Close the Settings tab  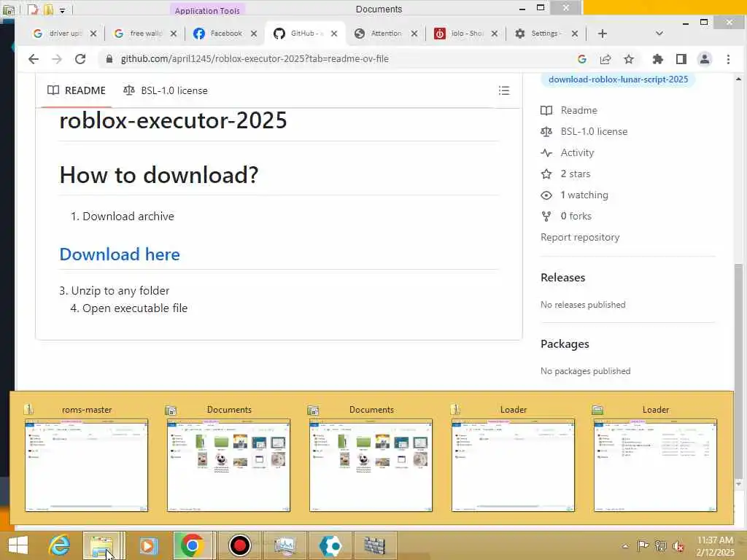pos(575,34)
